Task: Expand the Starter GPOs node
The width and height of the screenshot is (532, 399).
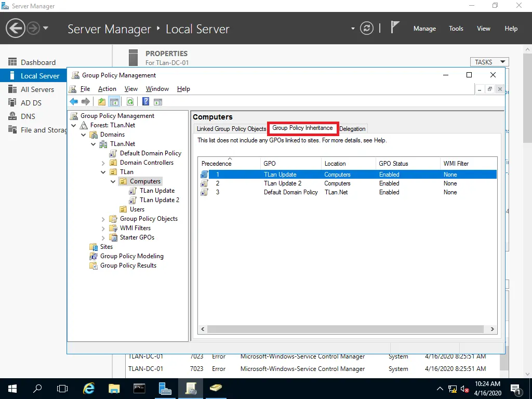Action: (x=103, y=237)
